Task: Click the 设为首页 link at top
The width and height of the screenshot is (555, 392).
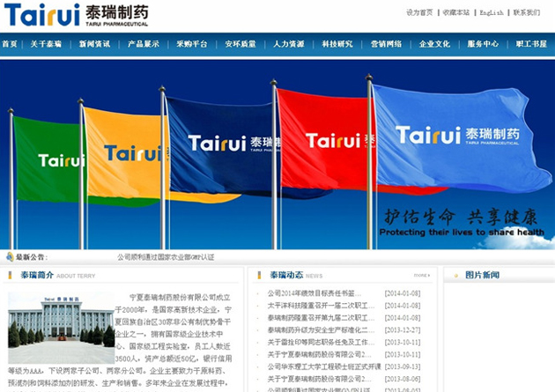Action: (419, 13)
